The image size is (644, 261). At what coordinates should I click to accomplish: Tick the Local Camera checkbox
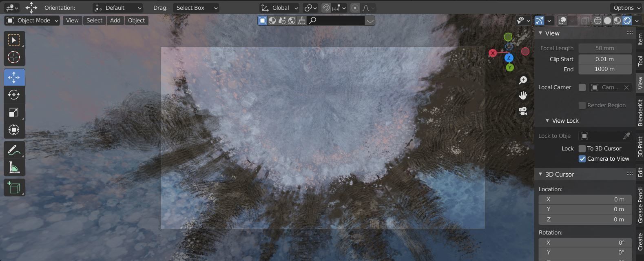pyautogui.click(x=582, y=87)
